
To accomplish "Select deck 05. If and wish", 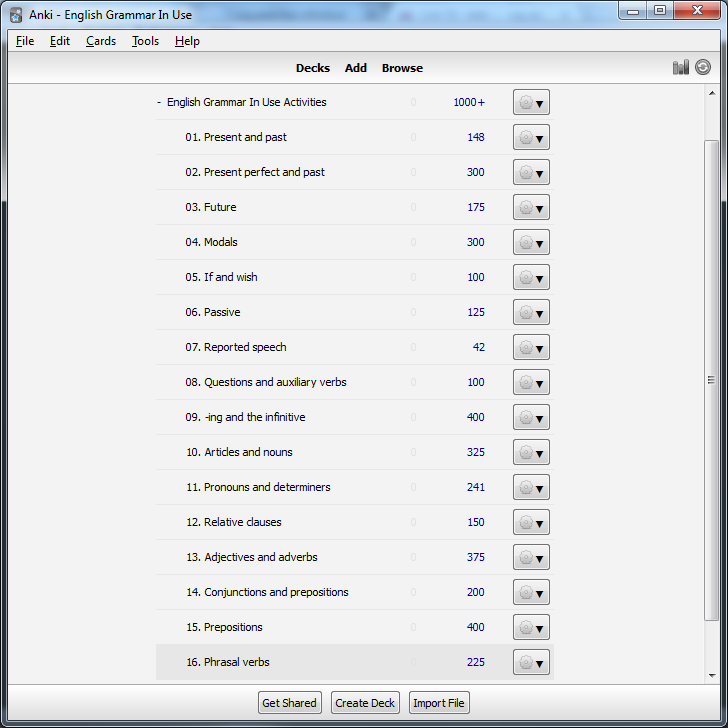I will (221, 277).
